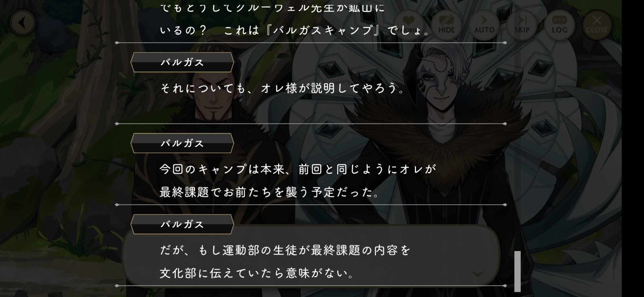
Task: Click the highlighted line だが、もし運動部の生徒が
Action: pyautogui.click(x=285, y=250)
